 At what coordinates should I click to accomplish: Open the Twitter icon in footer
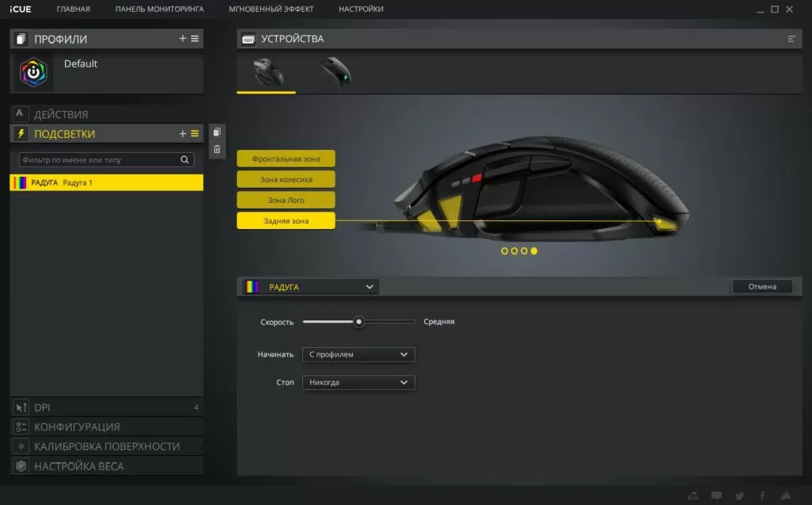pos(740,495)
